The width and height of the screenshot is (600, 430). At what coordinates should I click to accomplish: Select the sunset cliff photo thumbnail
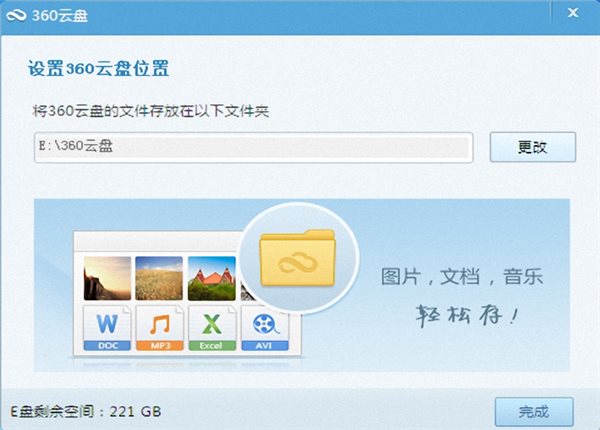point(108,278)
